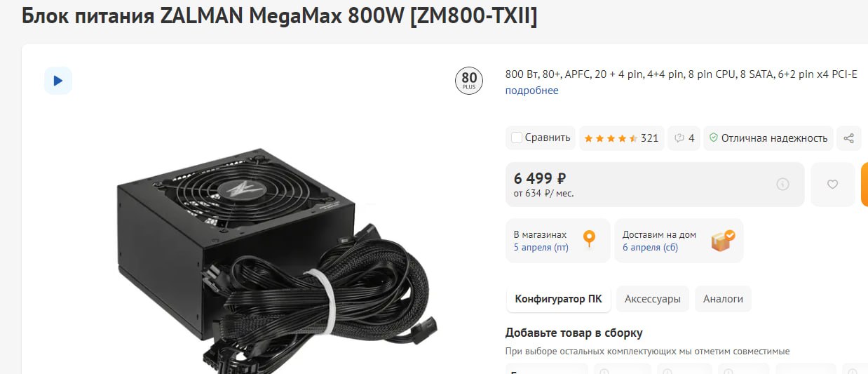868x374 pixels.
Task: Click the 80 PLUS certification badge
Action: pos(469,81)
